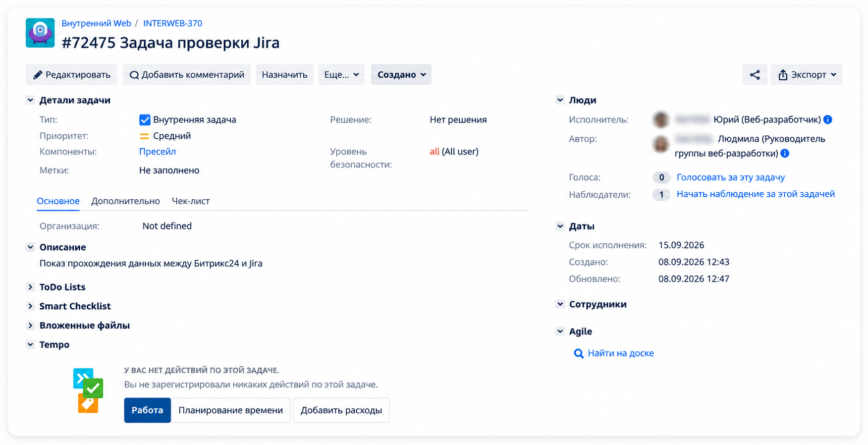Click the project avatar icon

click(x=40, y=33)
